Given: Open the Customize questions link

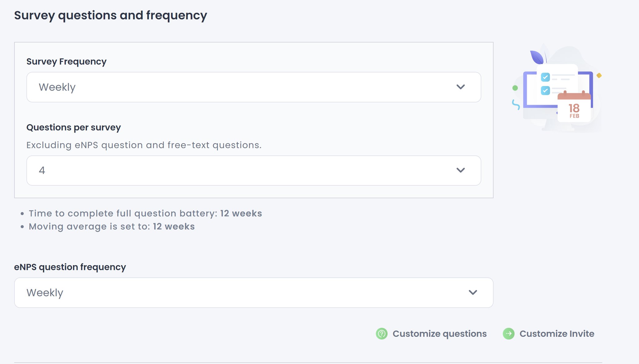Looking at the screenshot, I should [x=440, y=334].
